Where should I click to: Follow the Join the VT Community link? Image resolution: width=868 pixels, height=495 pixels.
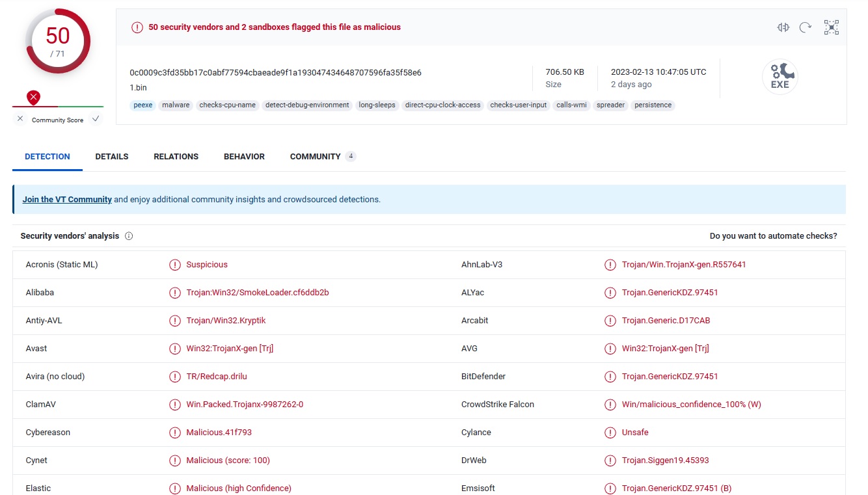click(x=67, y=200)
